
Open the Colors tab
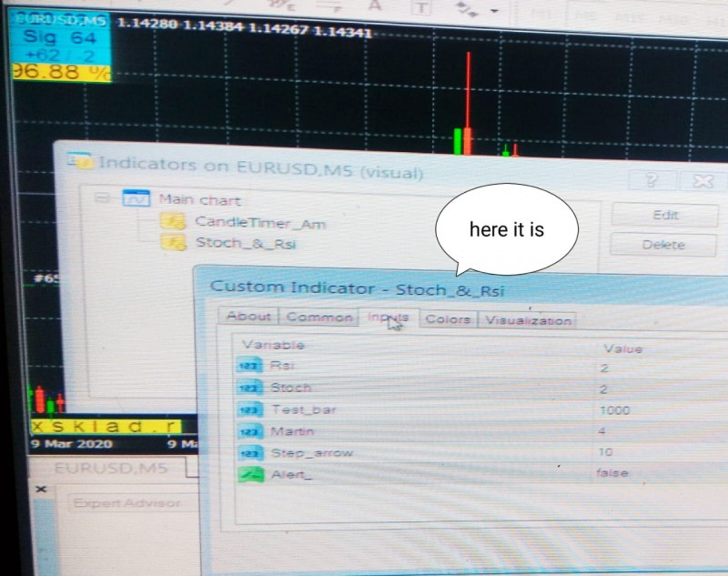[448, 319]
